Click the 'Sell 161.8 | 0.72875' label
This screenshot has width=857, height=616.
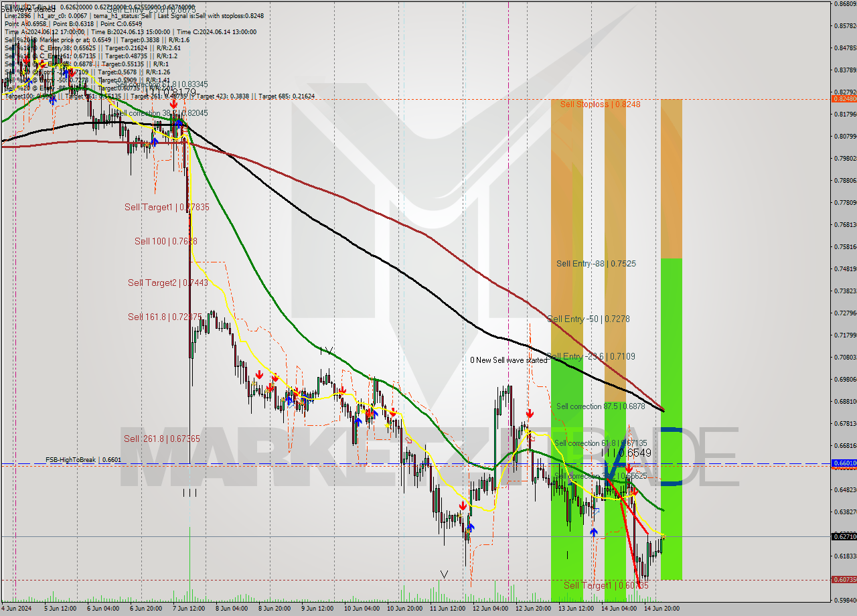[x=165, y=317]
